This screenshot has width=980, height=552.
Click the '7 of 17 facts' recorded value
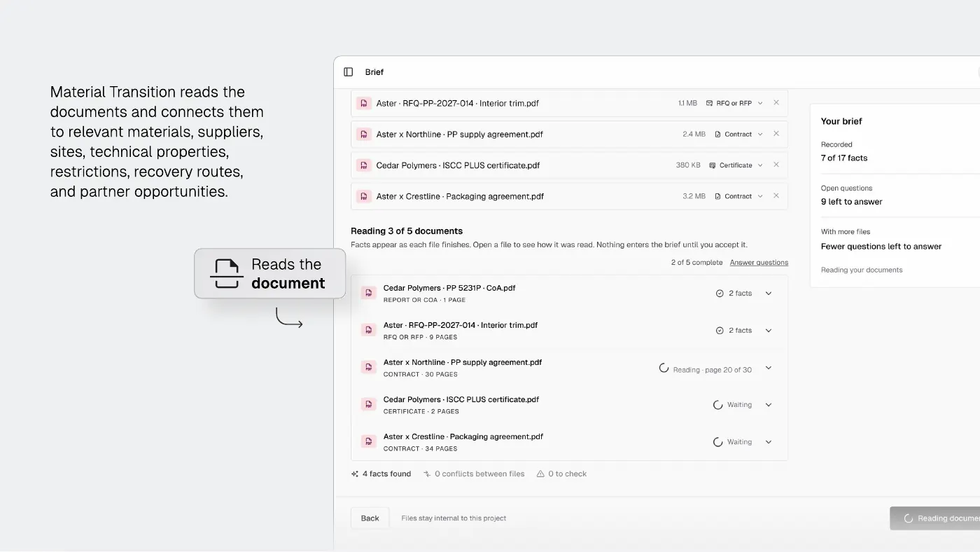pyautogui.click(x=844, y=158)
